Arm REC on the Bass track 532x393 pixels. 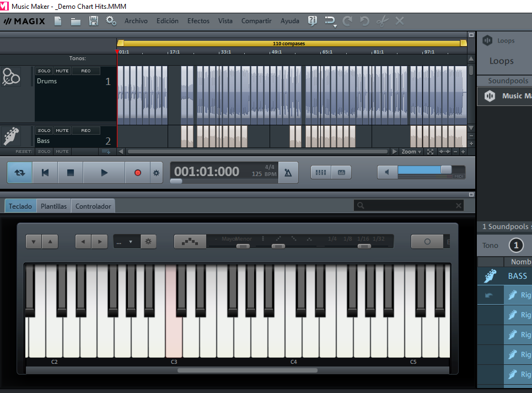(x=86, y=130)
